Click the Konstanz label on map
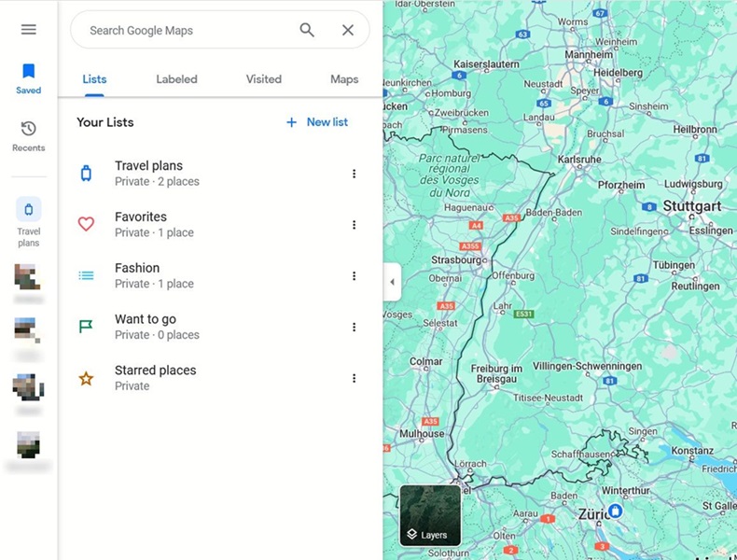Image resolution: width=737 pixels, height=560 pixels. pos(692,451)
